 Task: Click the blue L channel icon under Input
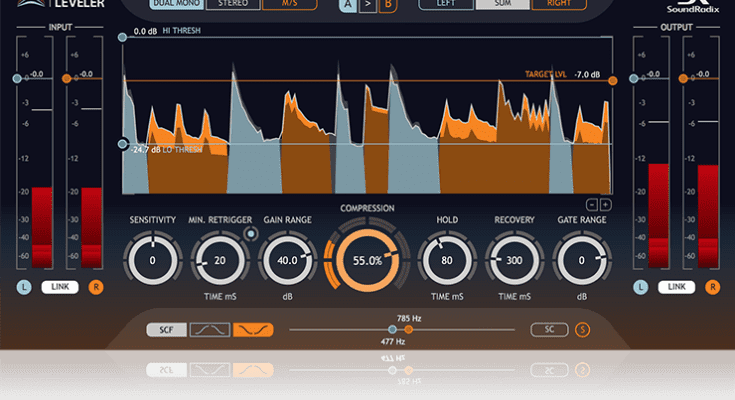(x=22, y=288)
